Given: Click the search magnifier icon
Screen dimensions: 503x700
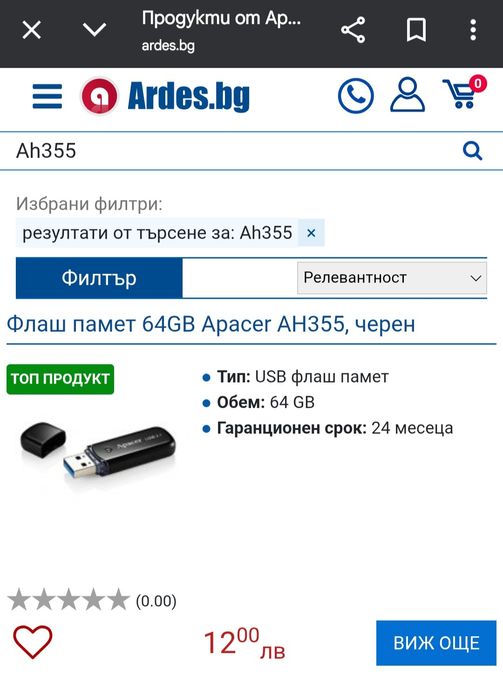Looking at the screenshot, I should [472, 151].
